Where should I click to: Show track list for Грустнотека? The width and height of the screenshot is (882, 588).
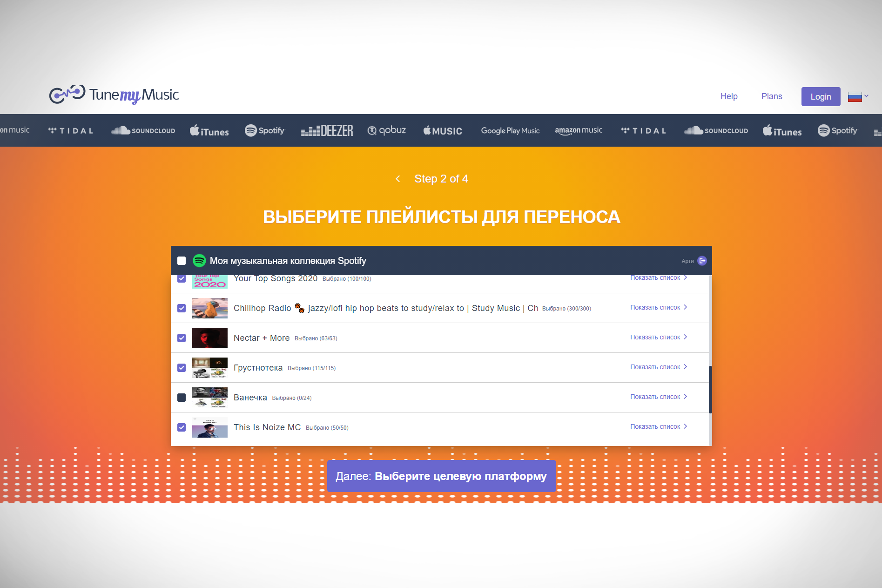[x=659, y=367]
